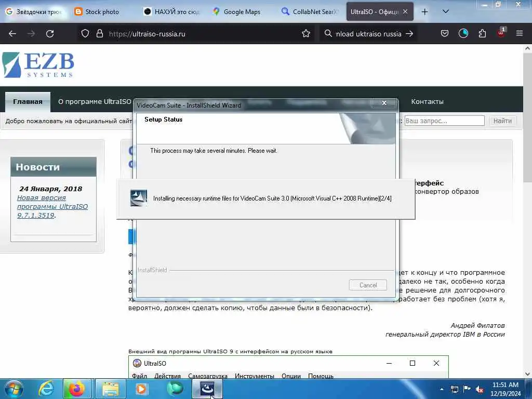532x399 pixels.
Task: Click the 'nload uktraiso russia' search field
Action: 368,34
